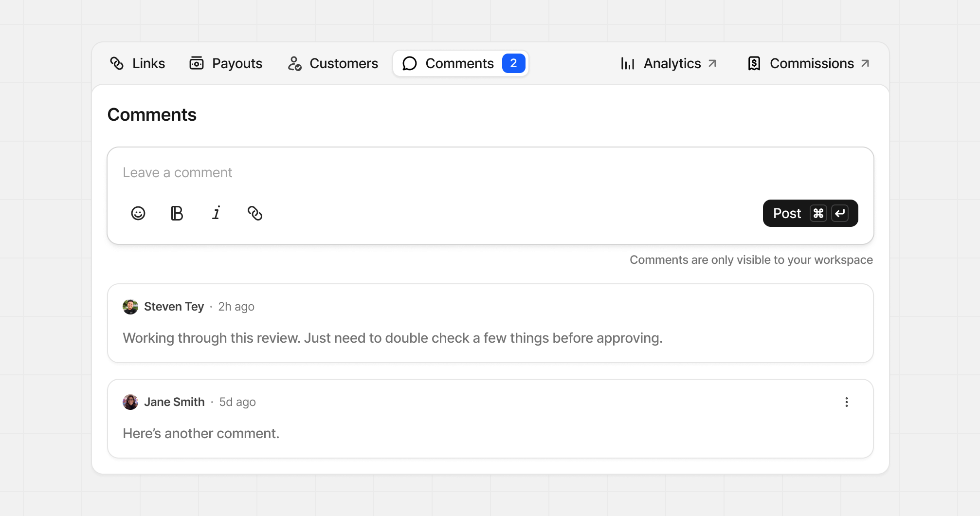
Task: Click the Jane Smith name
Action: [x=174, y=402]
